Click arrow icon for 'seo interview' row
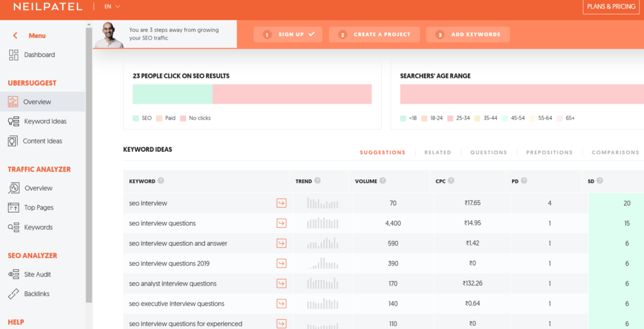Image resolution: width=644 pixels, height=329 pixels. 281,203
